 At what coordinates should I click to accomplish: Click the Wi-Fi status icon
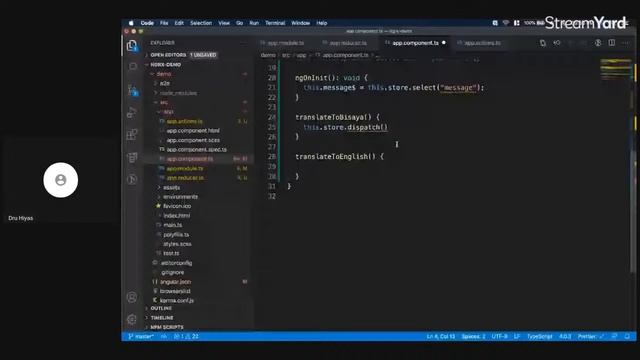pos(506,23)
